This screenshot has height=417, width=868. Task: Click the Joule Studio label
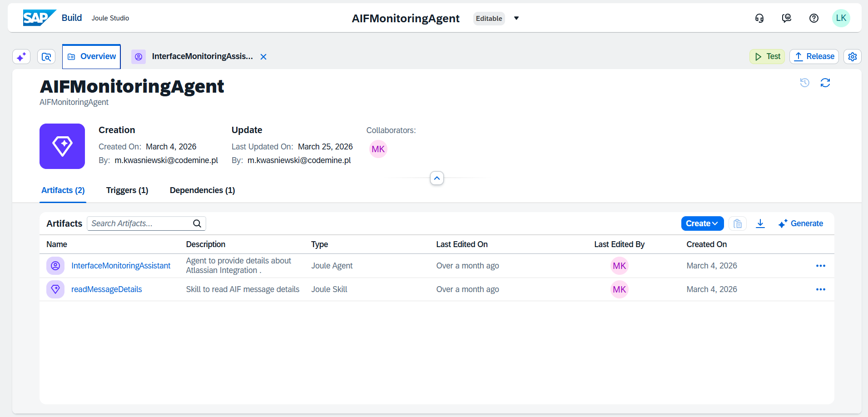point(110,18)
